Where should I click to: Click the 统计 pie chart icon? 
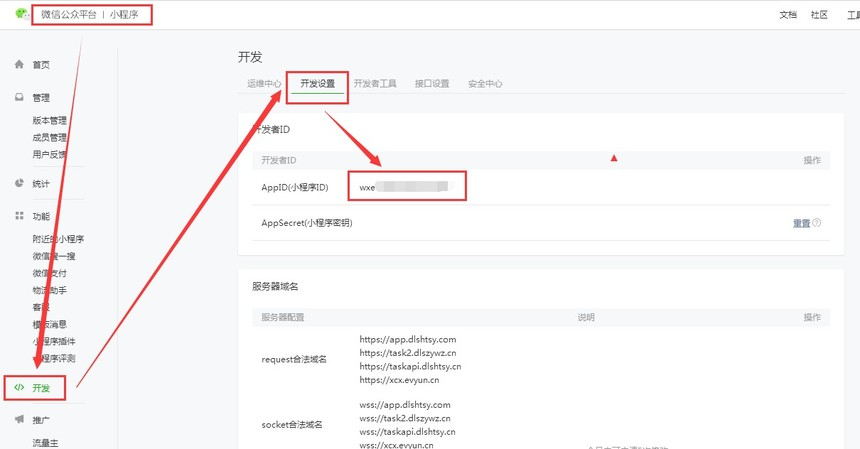[19, 184]
